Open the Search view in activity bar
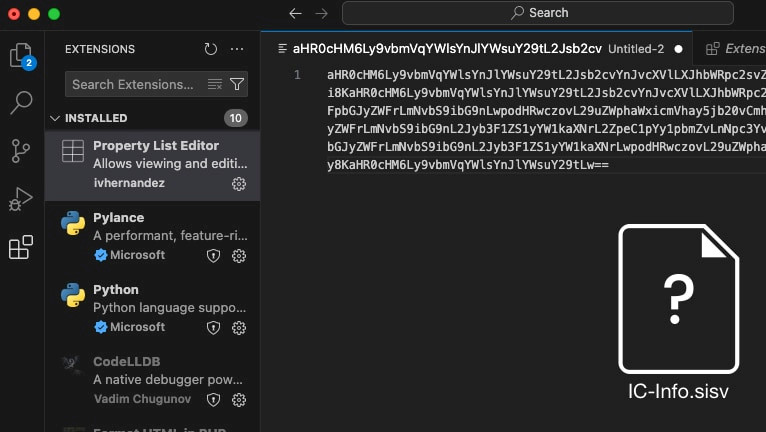Viewport: 766px width, 432px height. (21, 103)
